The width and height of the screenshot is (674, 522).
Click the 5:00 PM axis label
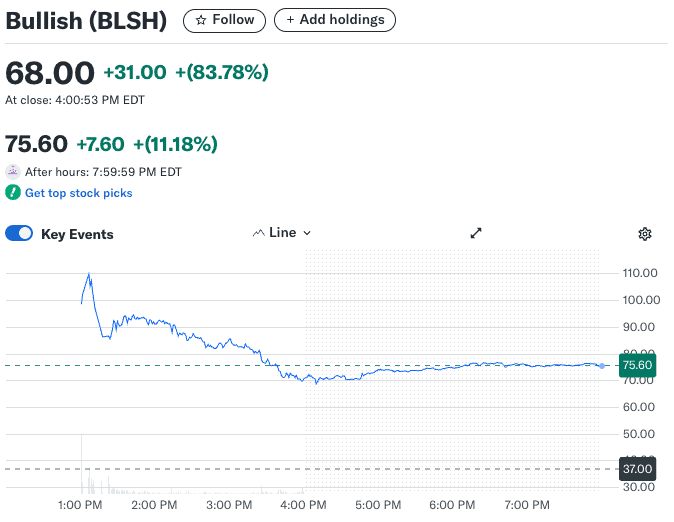coord(378,505)
